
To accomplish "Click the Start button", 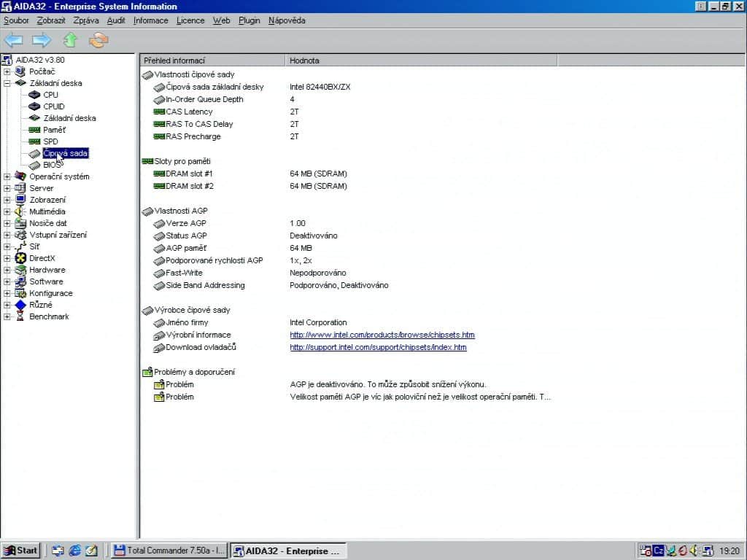I will coord(20,551).
